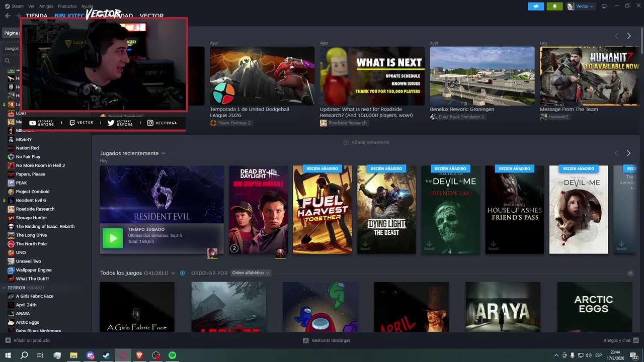Click the Windows Start button
This screenshot has width=644, height=362.
[8, 355]
